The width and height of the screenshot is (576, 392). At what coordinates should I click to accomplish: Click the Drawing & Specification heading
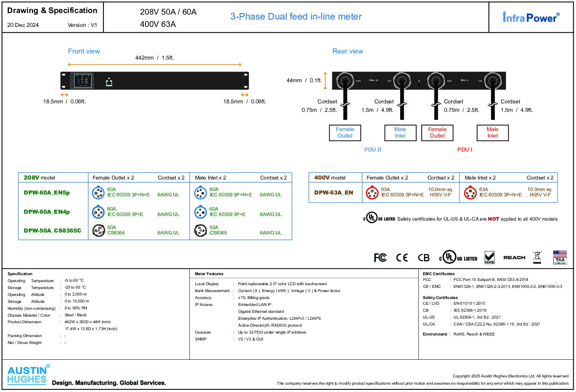(52, 10)
